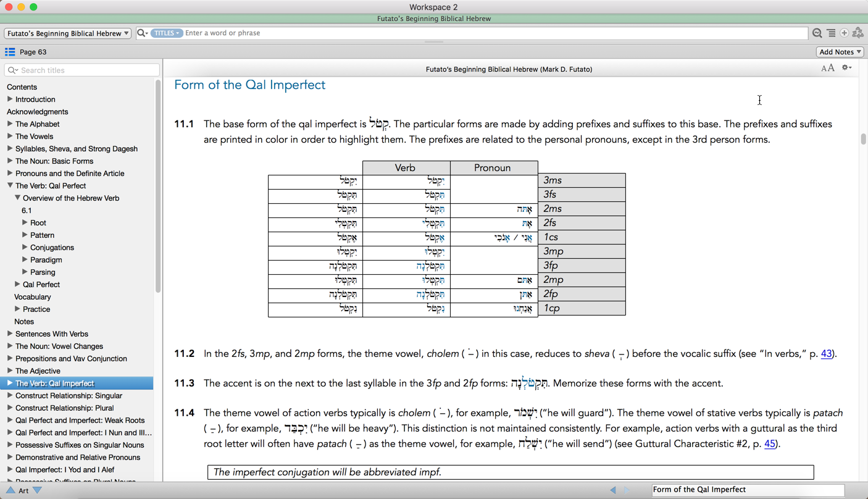This screenshot has width=868, height=499.
Task: Select Vocabulary in the sidebar
Action: point(33,297)
